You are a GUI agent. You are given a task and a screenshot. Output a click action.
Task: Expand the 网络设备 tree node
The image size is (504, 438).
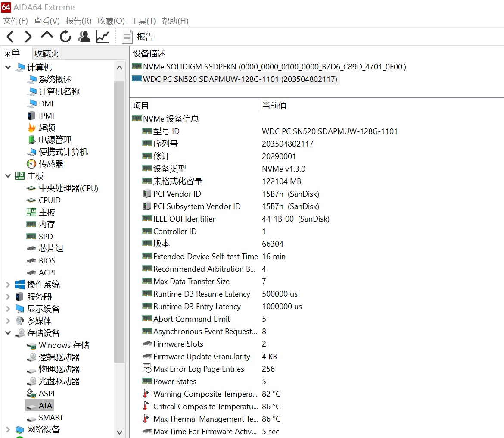point(8,430)
